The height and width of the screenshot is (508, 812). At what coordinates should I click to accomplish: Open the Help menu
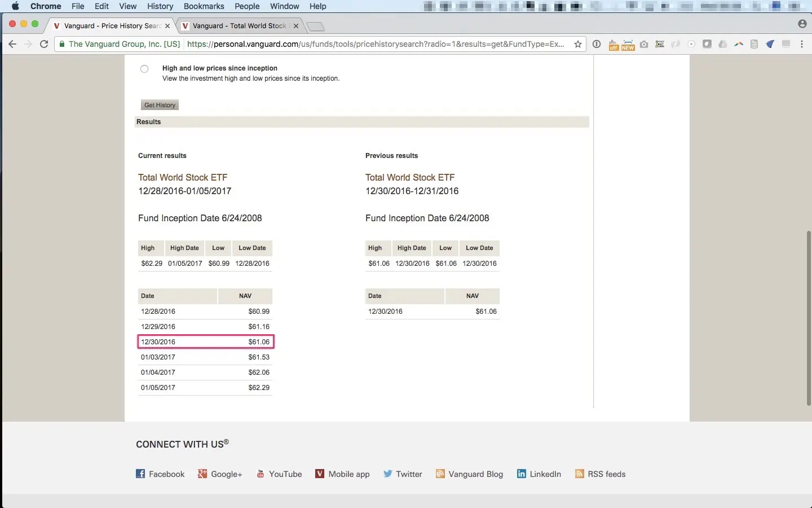318,6
